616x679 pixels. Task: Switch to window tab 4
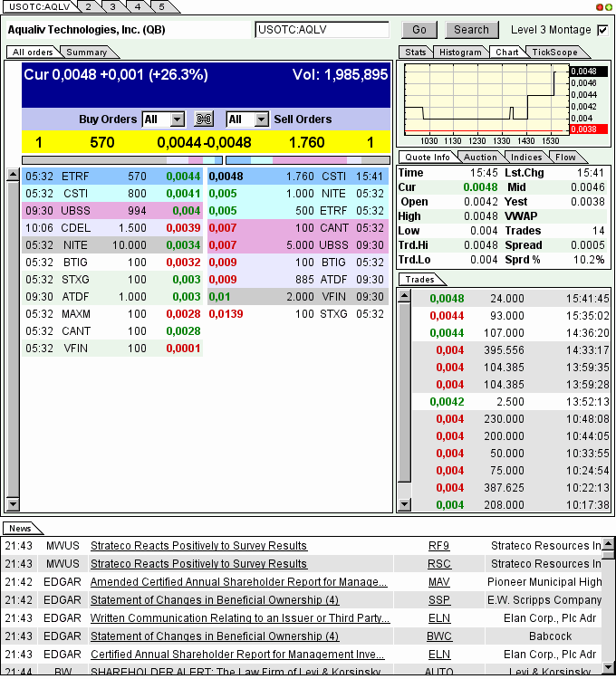pos(138,7)
